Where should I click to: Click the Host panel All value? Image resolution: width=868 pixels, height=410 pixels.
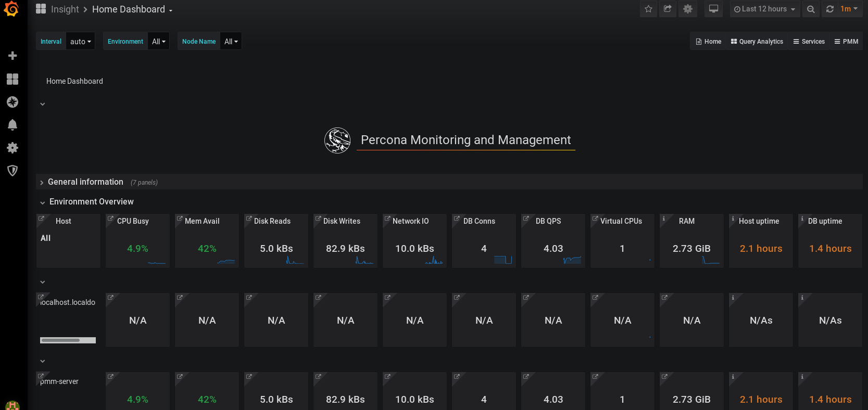(x=46, y=238)
